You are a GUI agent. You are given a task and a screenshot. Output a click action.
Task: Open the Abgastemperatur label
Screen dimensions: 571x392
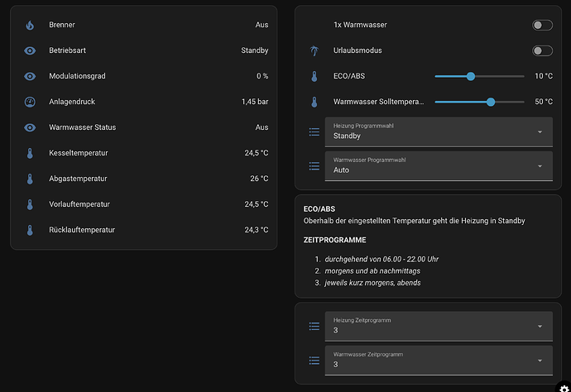coord(78,179)
